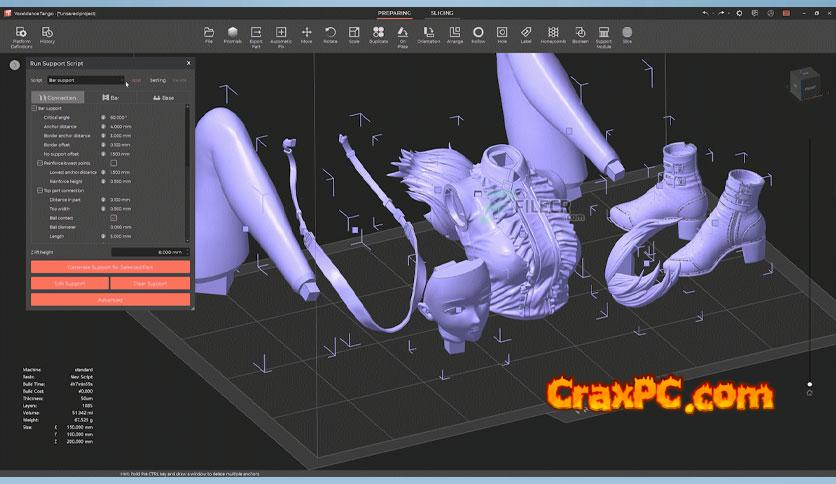
Task: Click the red icon in title bar
Action: point(786,13)
